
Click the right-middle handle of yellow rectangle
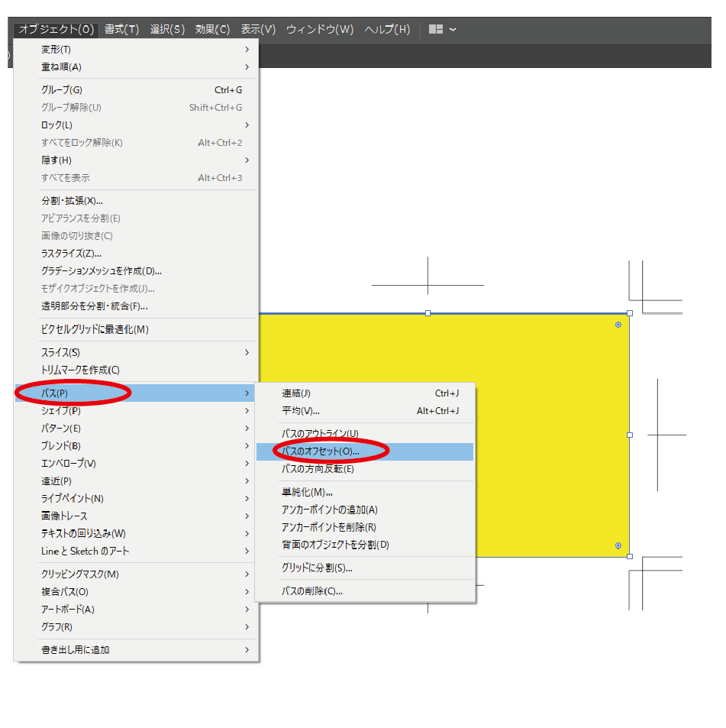point(630,435)
